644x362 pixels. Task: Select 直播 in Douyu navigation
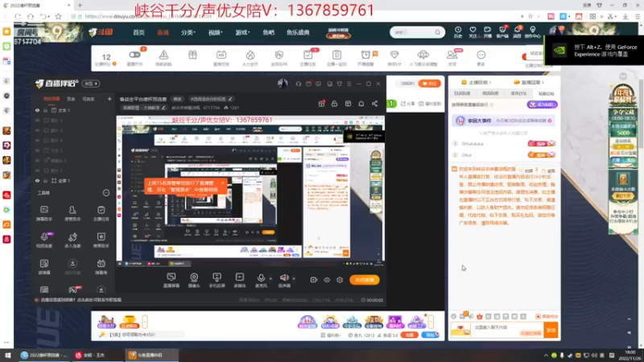coord(163,32)
